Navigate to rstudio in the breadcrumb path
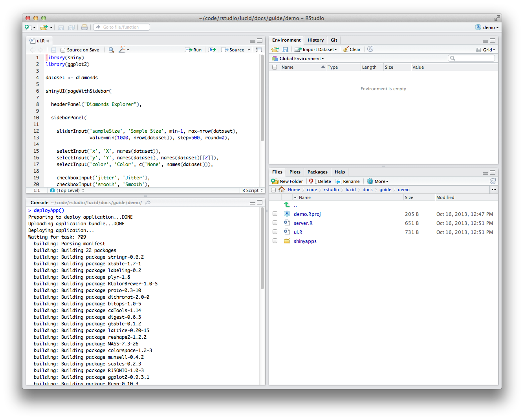 click(x=331, y=189)
